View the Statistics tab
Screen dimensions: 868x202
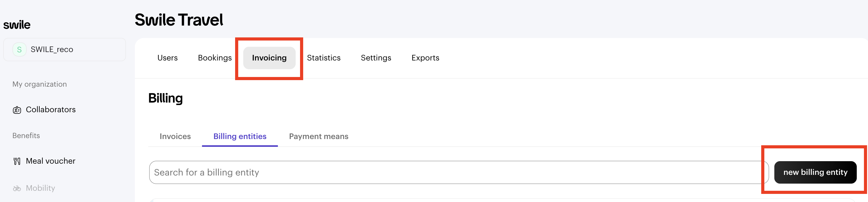(323, 58)
